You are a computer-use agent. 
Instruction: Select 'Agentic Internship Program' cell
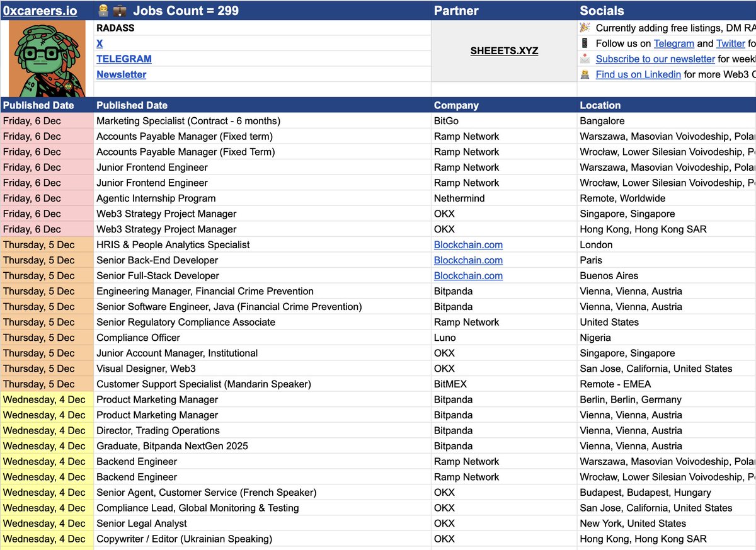262,198
